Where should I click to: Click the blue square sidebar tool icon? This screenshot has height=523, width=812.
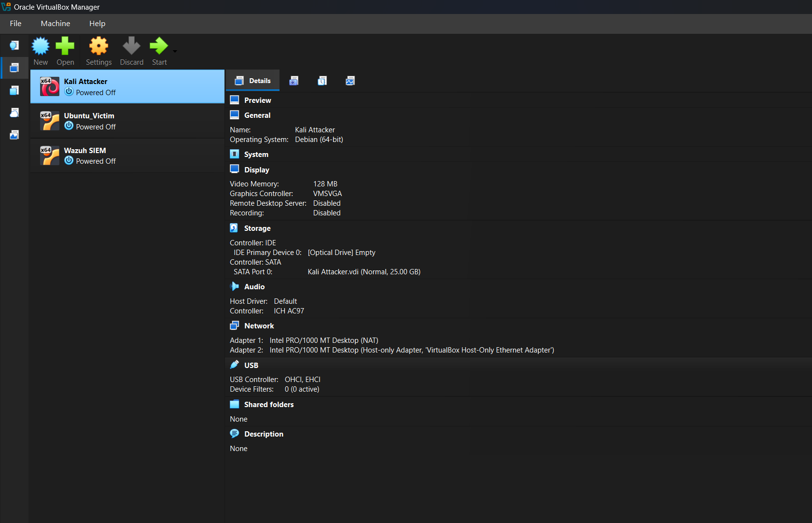tap(14, 90)
